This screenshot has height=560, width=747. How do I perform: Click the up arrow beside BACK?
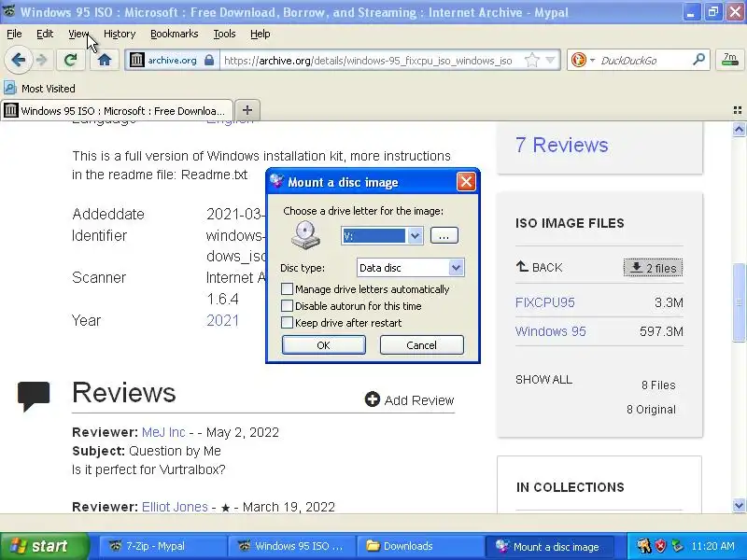coord(522,267)
